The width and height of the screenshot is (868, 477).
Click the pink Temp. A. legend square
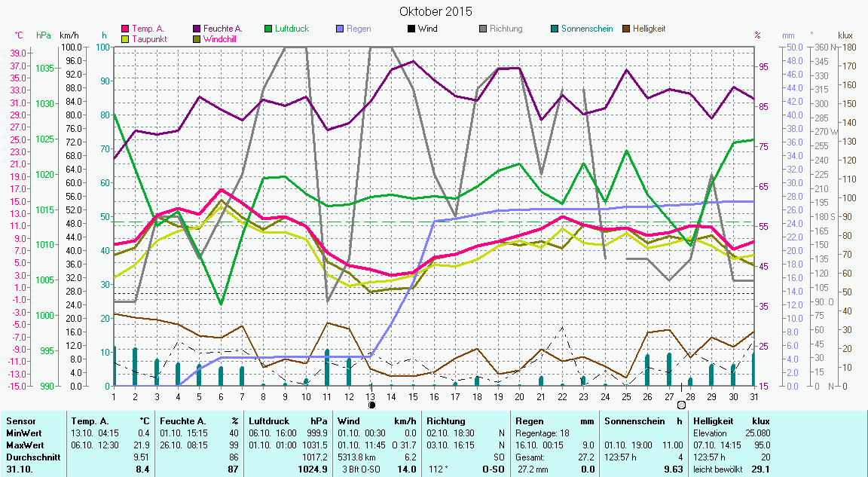tap(125, 29)
